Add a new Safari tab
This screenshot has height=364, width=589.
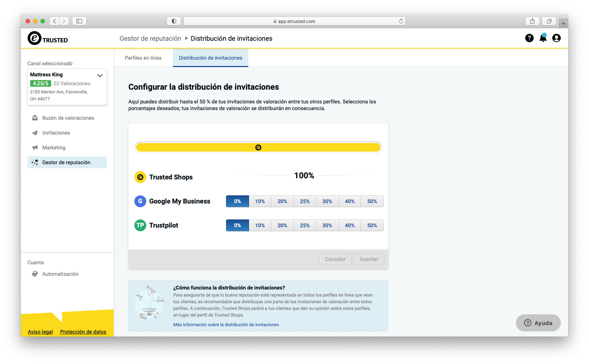pyautogui.click(x=563, y=23)
